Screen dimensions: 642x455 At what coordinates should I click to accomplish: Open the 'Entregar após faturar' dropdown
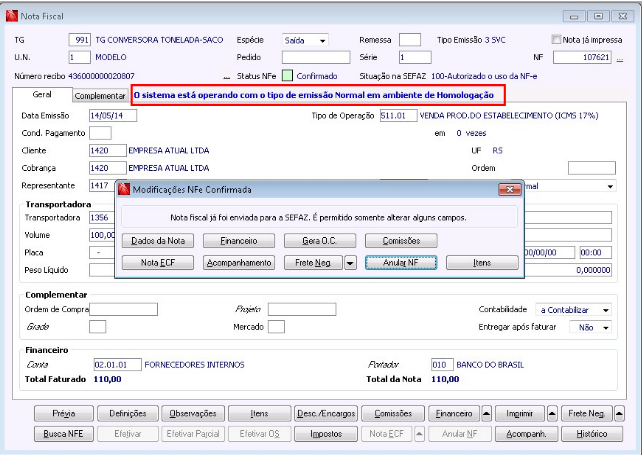coord(606,328)
